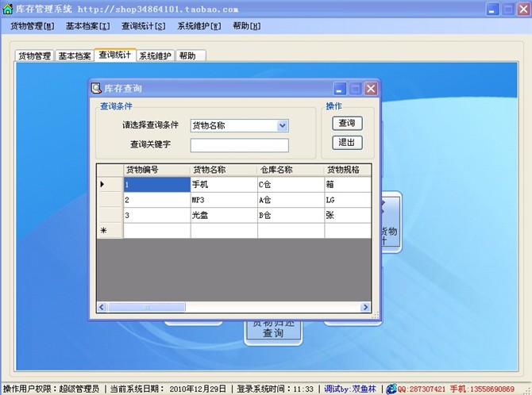
Task: Click the horizontal scrollbar thumb in grid
Action: [x=146, y=307]
